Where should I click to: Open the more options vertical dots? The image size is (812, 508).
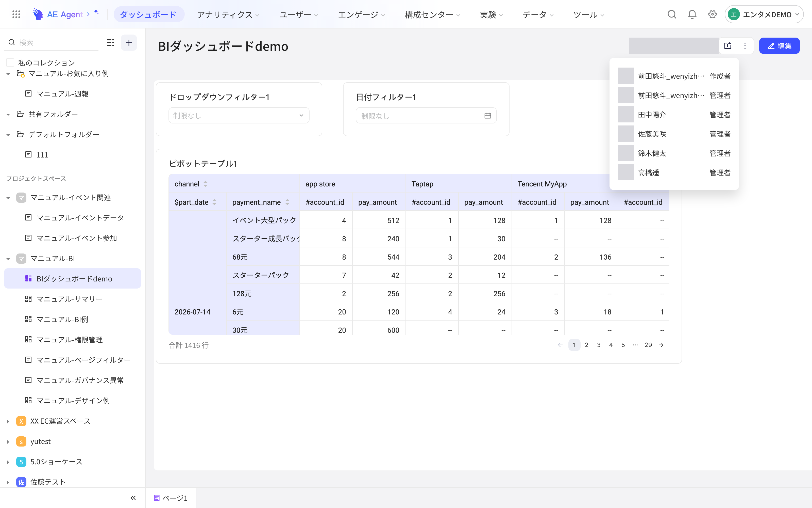coord(745,46)
